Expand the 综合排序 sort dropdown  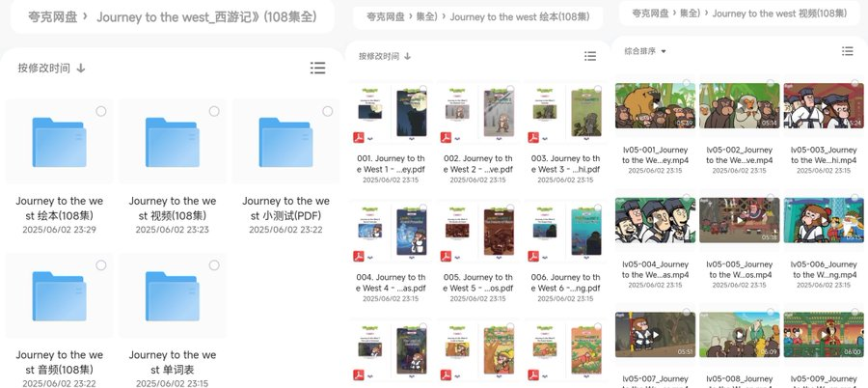[645, 51]
